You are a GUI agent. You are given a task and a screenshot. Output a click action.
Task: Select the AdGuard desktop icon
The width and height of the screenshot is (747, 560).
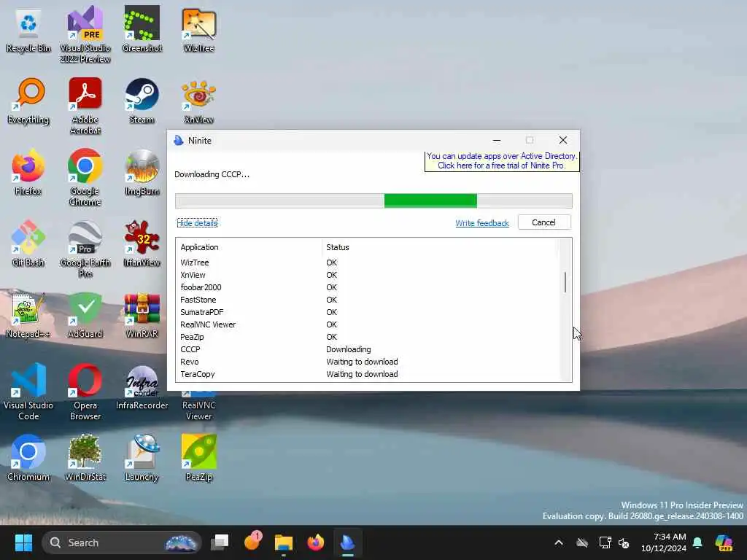(x=85, y=315)
